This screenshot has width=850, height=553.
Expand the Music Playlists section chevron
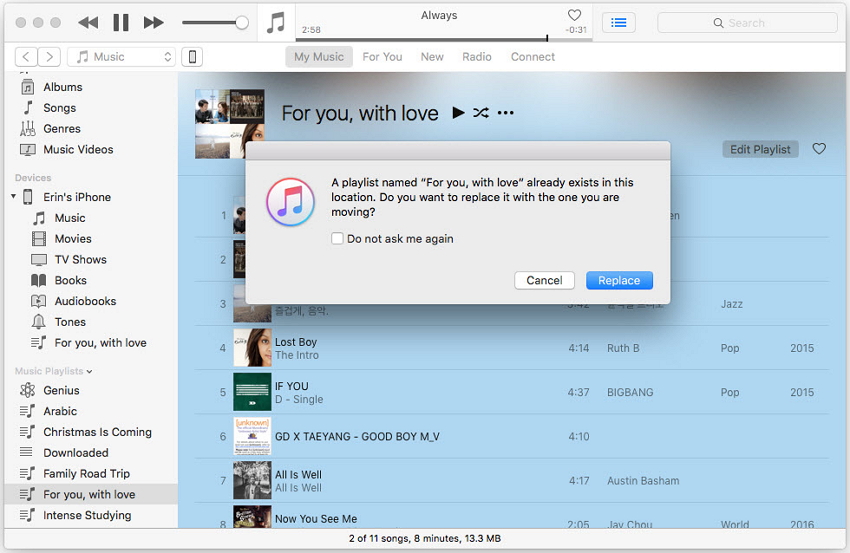point(89,371)
